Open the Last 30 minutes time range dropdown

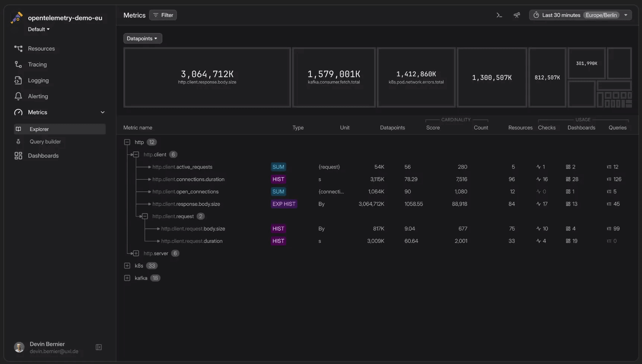[x=580, y=15]
